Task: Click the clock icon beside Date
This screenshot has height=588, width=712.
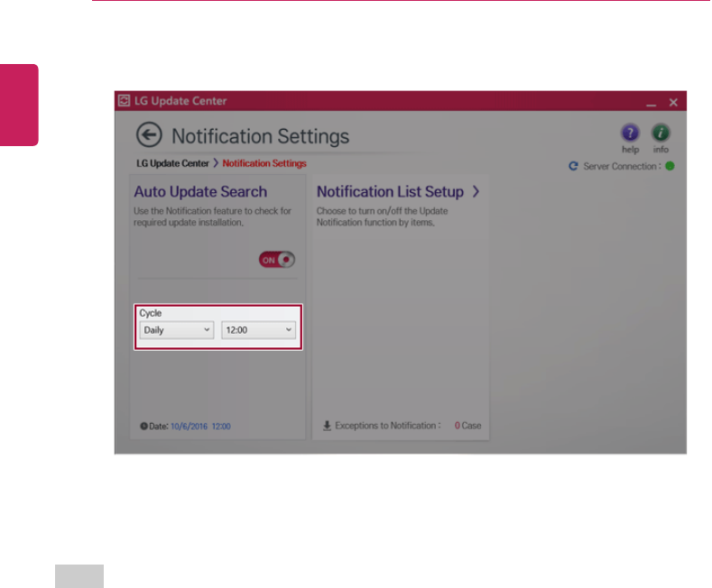Action: pos(144,426)
